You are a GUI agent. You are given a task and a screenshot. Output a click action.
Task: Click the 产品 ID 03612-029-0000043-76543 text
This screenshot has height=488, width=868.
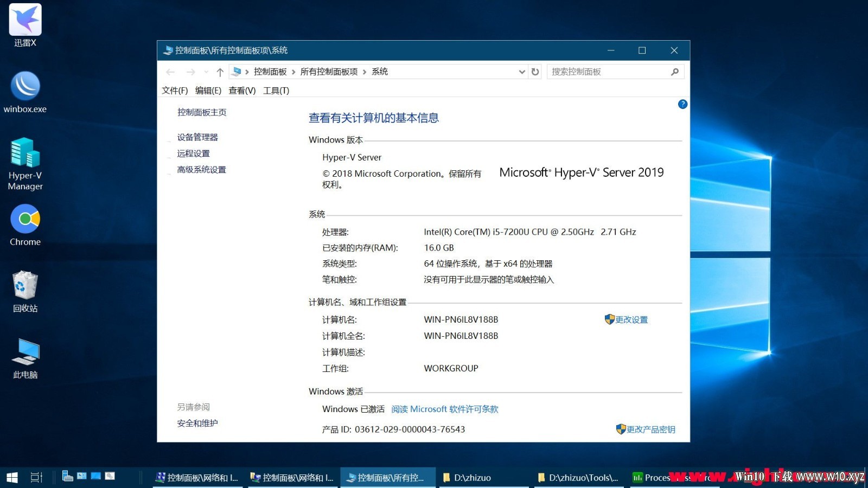coord(393,429)
